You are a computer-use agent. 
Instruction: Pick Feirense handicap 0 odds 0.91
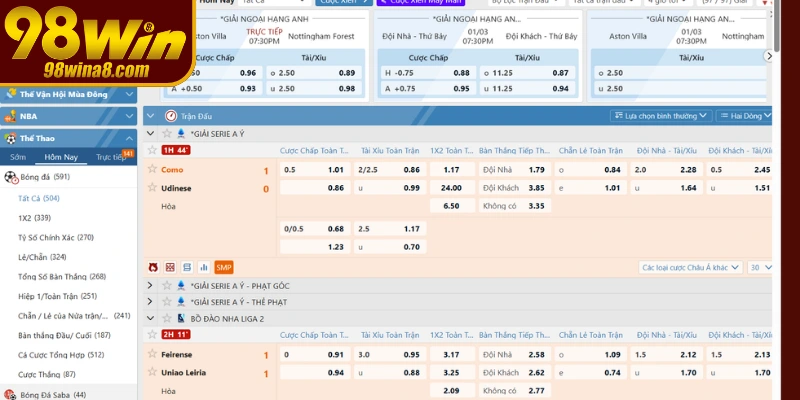[315, 354]
